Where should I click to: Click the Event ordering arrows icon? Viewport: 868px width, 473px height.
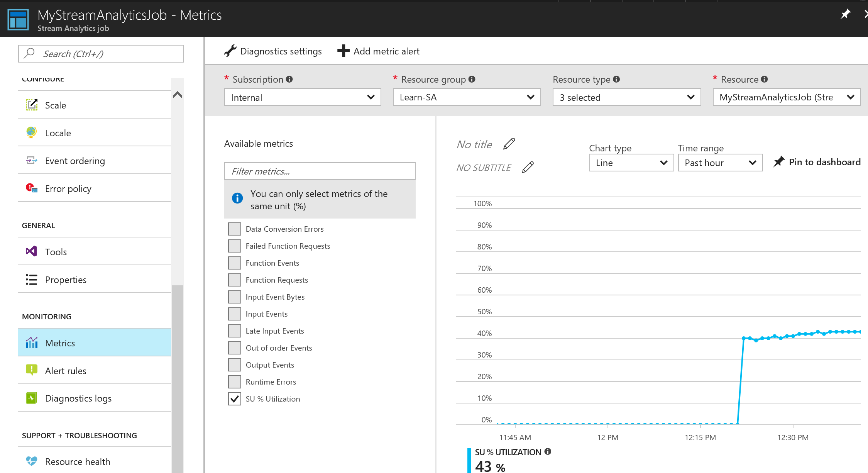[32, 160]
